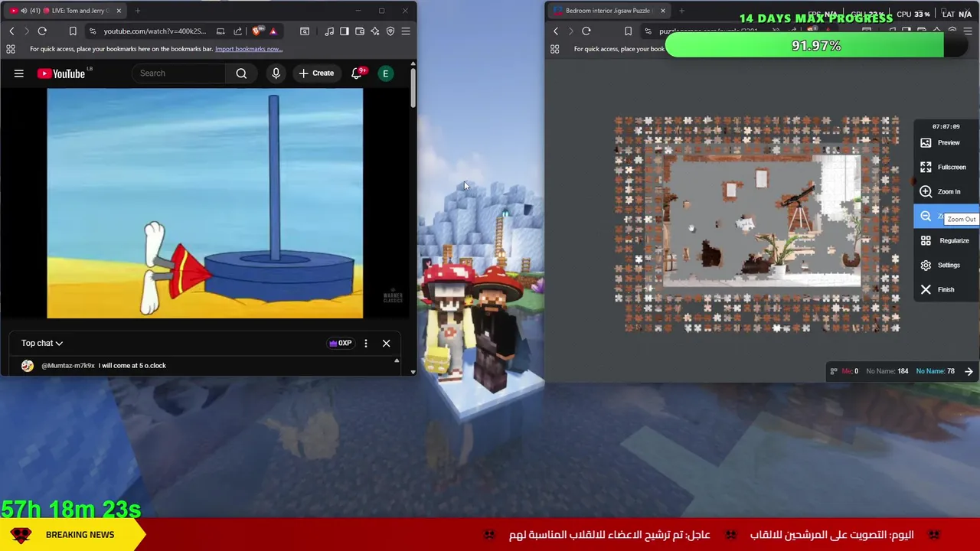Open browser playlist music note icon

(329, 31)
